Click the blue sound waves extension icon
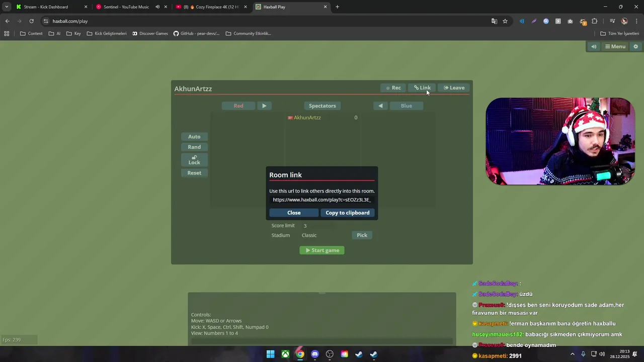 pyautogui.click(x=522, y=21)
